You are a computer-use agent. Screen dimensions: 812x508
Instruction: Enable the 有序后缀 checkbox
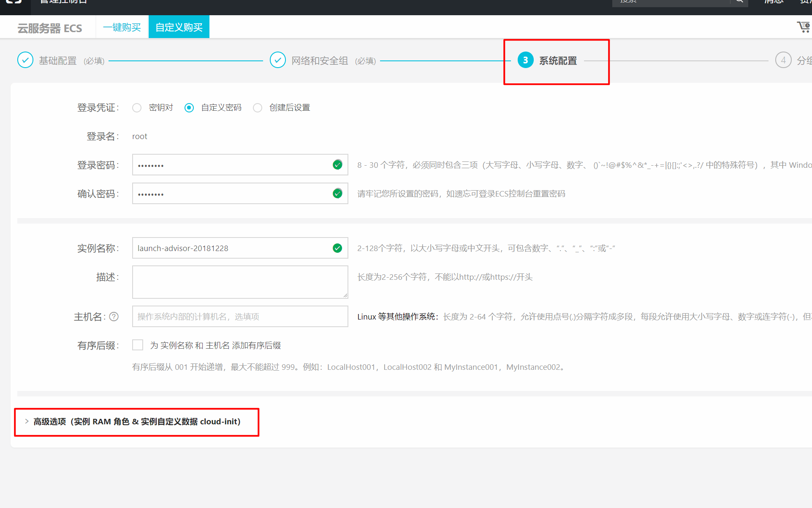[x=138, y=345]
